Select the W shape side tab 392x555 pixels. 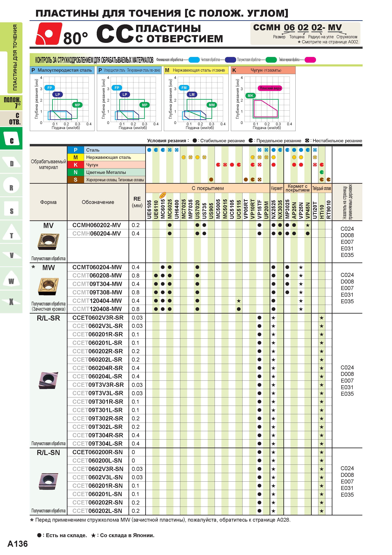coord(11,279)
